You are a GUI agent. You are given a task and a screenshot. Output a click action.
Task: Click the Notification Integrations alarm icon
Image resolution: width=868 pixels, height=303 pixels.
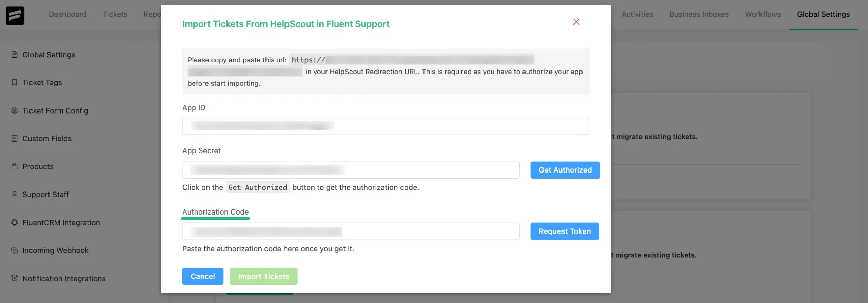click(14, 278)
